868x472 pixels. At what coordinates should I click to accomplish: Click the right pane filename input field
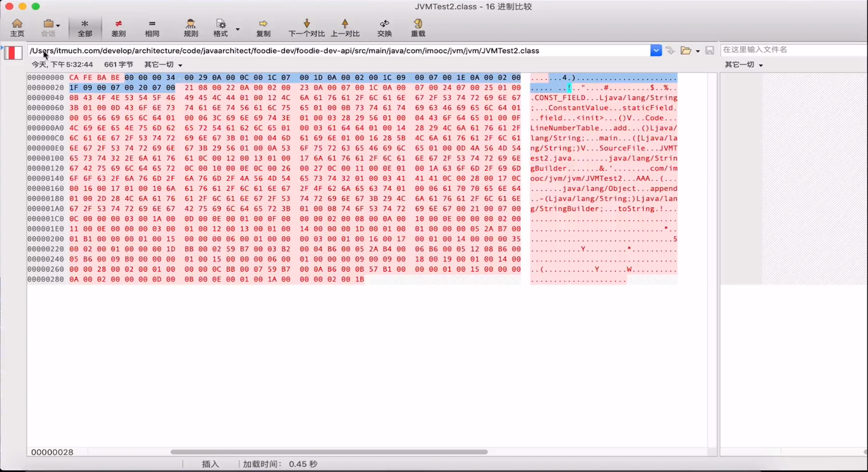point(793,50)
